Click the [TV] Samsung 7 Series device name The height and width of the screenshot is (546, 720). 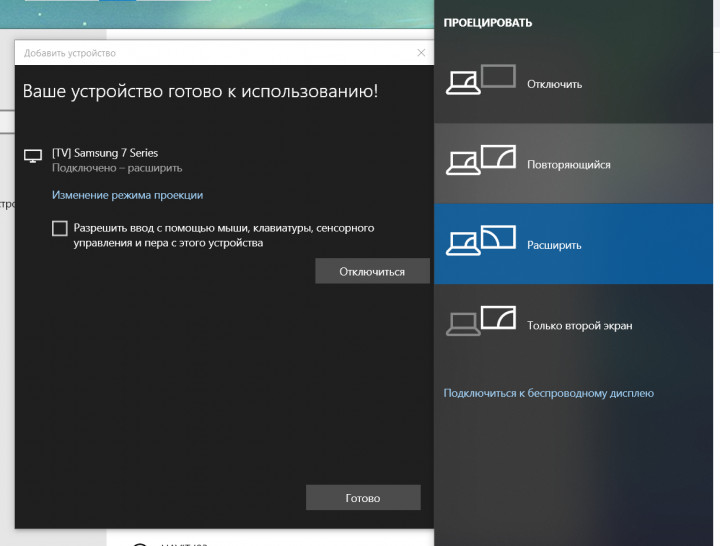tap(104, 153)
